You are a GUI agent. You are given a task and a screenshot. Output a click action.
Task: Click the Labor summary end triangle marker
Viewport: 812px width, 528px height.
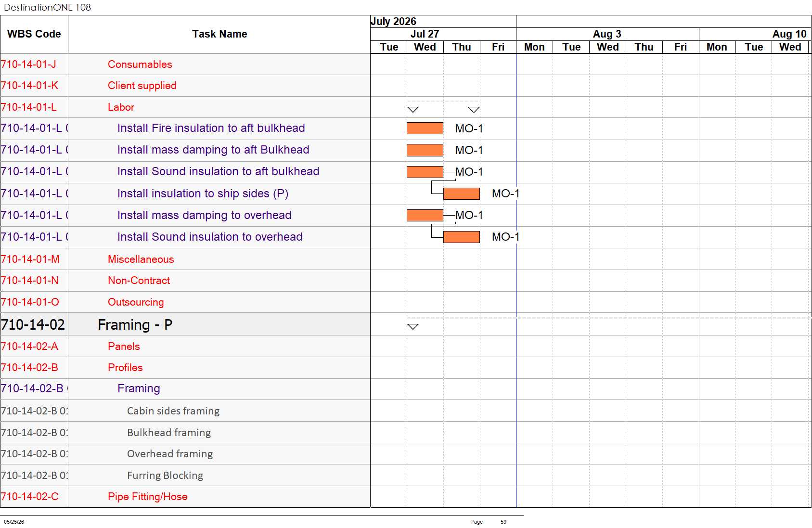(x=474, y=110)
